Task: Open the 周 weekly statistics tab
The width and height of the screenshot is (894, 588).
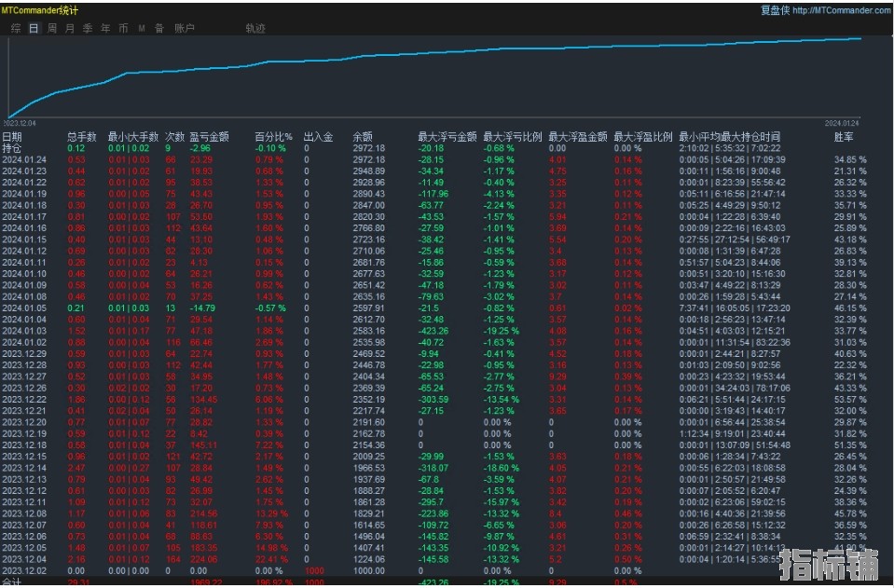Action: tap(52, 28)
